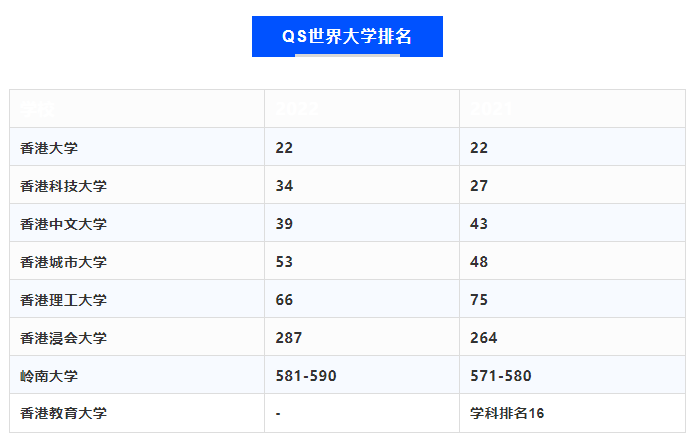The width and height of the screenshot is (698, 439).
Task: Click the QS世界大学排名 title banner
Action: 347,37
